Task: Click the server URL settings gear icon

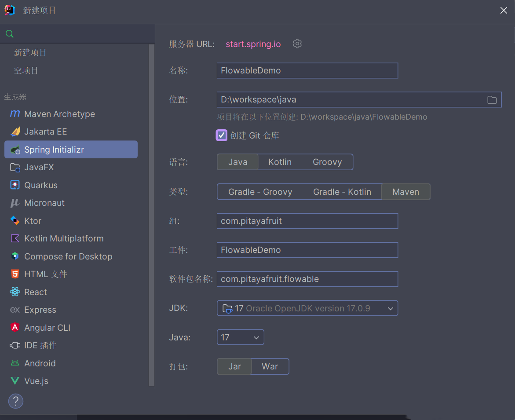Action: coord(297,44)
